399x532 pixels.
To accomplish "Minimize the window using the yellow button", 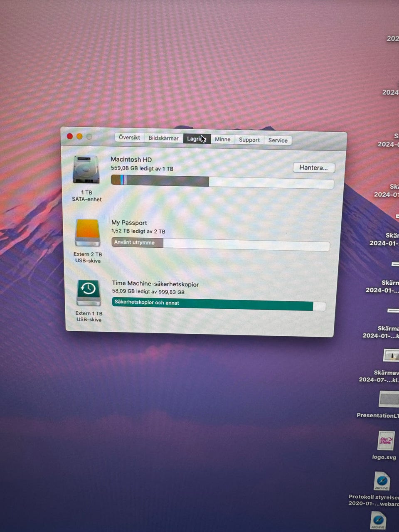I will 79,137.
